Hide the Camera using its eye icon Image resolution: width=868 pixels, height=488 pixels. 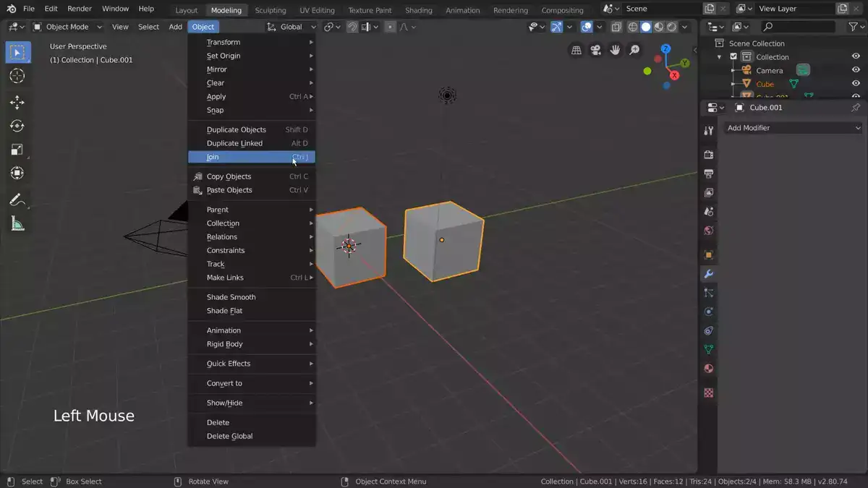pyautogui.click(x=856, y=70)
